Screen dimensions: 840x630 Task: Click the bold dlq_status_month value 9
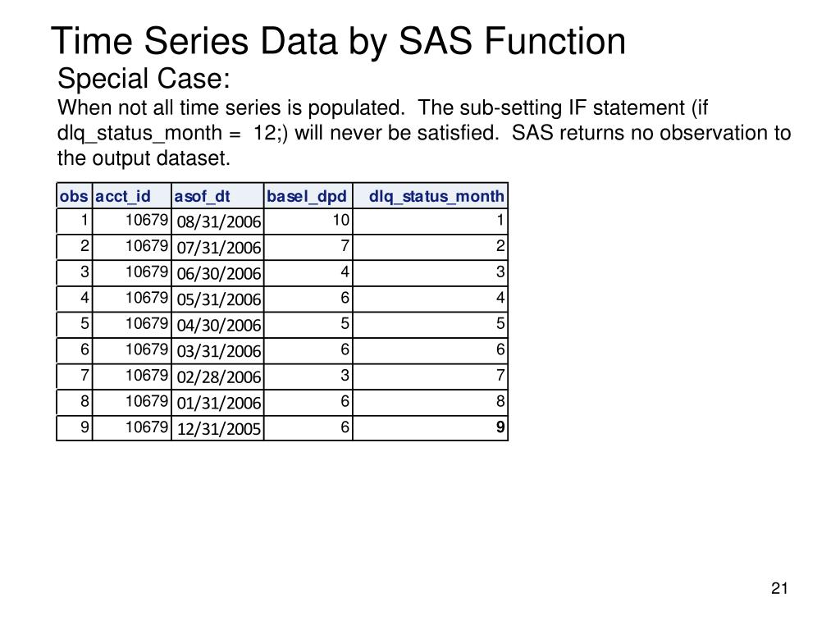(x=500, y=427)
